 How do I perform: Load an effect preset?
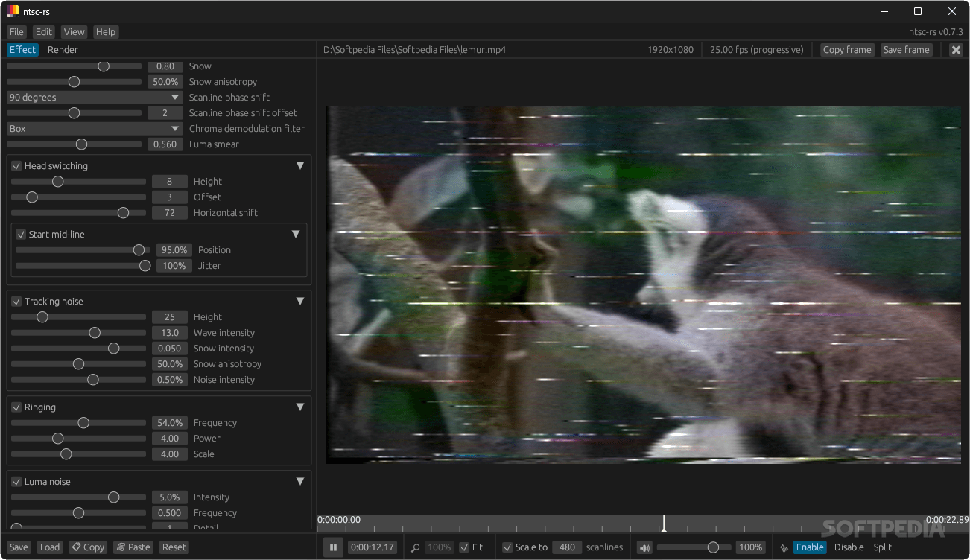point(50,547)
